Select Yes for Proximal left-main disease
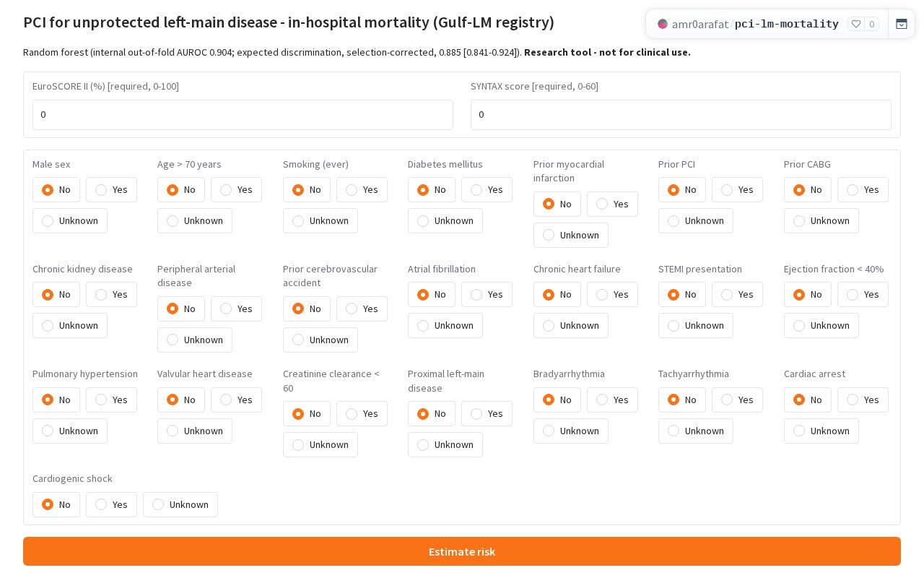Screen dimensions: 924x578 [x=487, y=413]
